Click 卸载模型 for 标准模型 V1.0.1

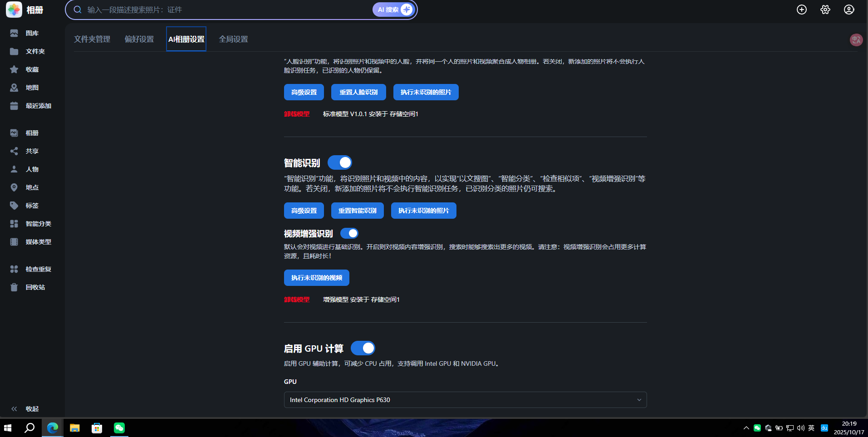(x=297, y=114)
